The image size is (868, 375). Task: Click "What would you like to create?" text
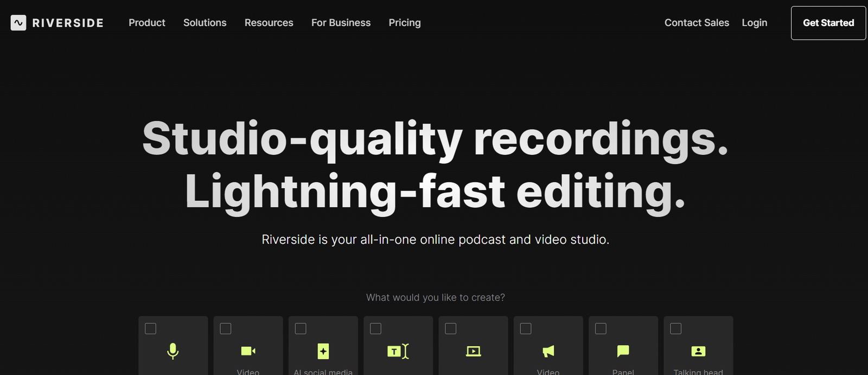(436, 297)
